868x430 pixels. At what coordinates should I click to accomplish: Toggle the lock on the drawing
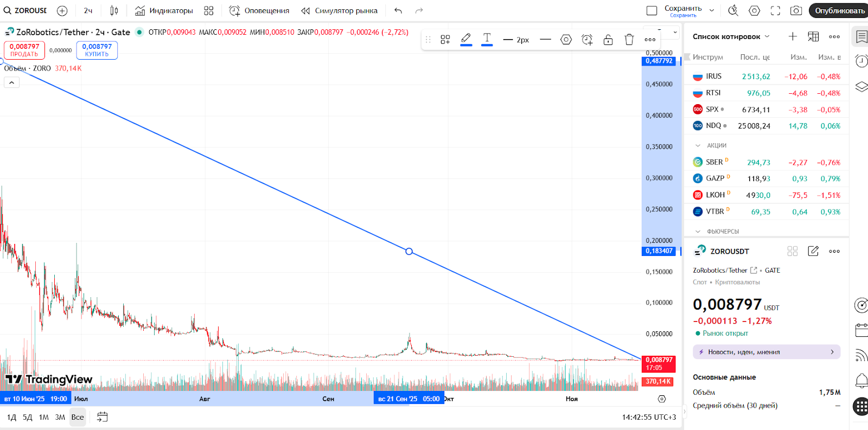(608, 40)
